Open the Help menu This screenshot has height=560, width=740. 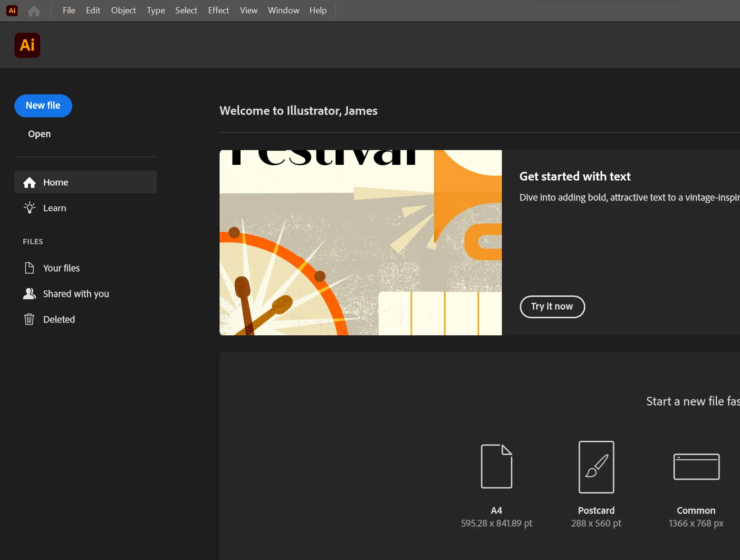pyautogui.click(x=318, y=10)
